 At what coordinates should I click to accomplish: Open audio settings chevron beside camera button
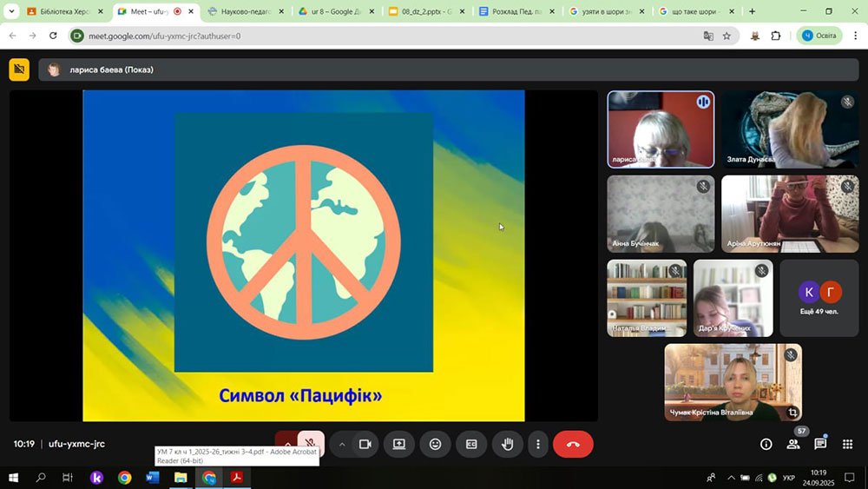click(x=341, y=444)
